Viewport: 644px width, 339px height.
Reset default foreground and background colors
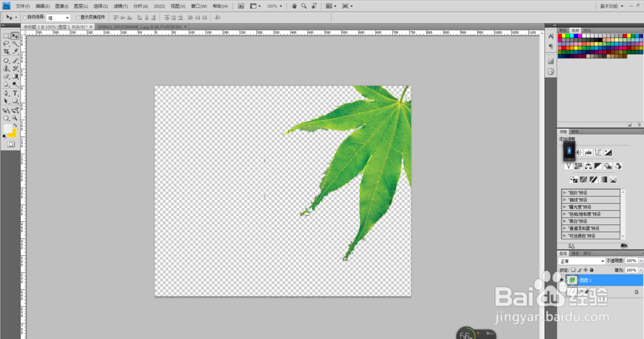tap(5, 136)
